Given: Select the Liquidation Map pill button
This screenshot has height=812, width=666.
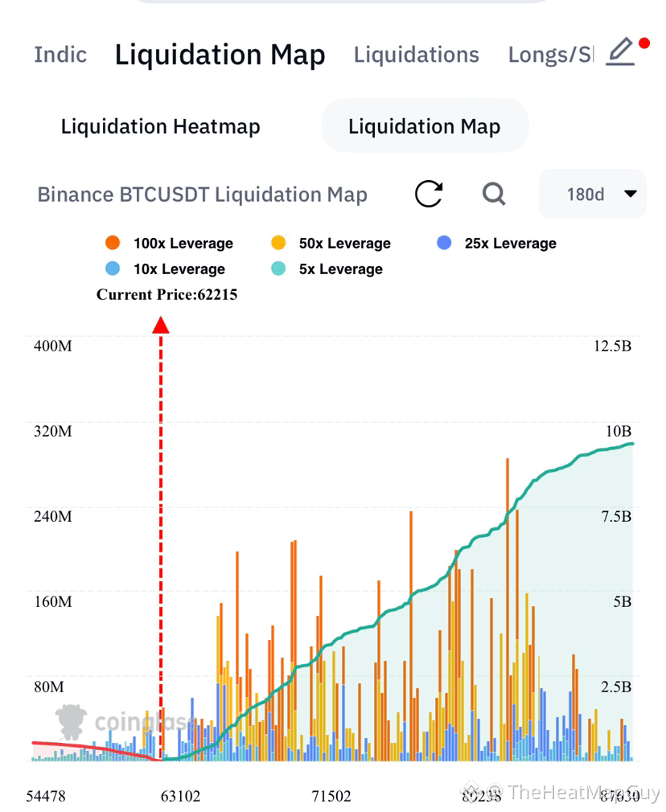Looking at the screenshot, I should (x=425, y=126).
